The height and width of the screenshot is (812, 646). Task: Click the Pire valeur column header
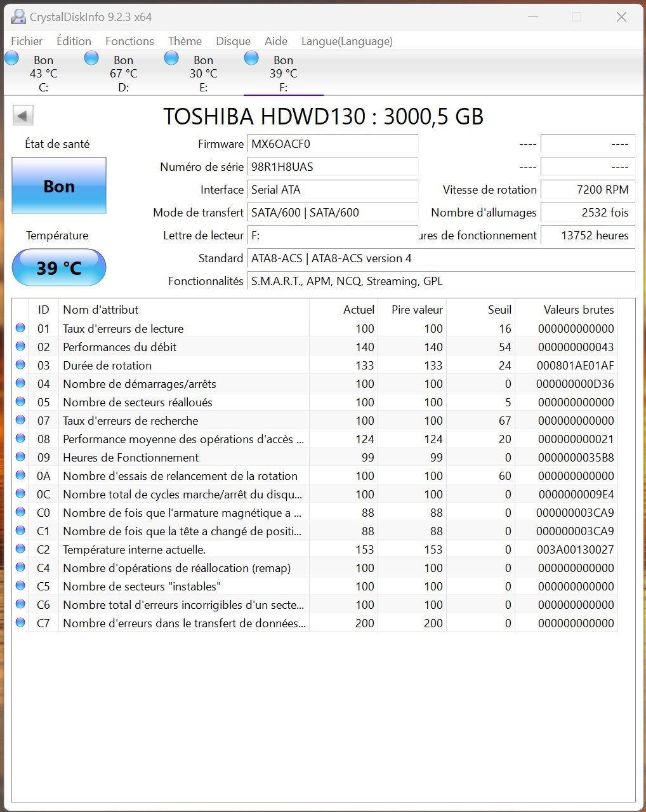412,309
